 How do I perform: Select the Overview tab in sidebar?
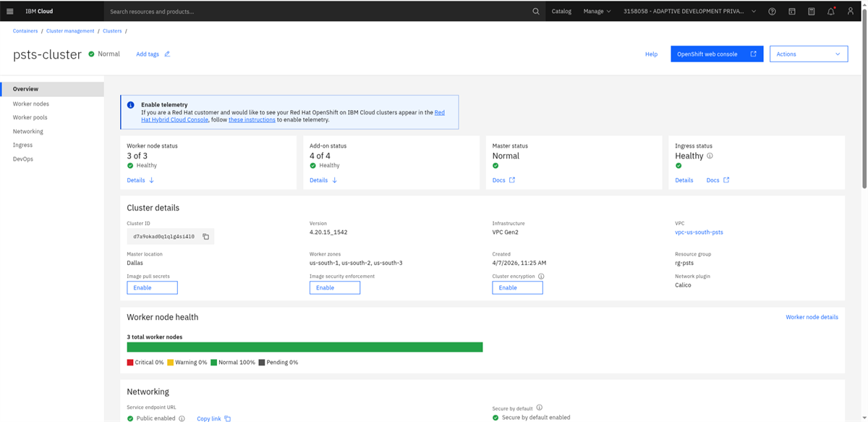click(52, 89)
